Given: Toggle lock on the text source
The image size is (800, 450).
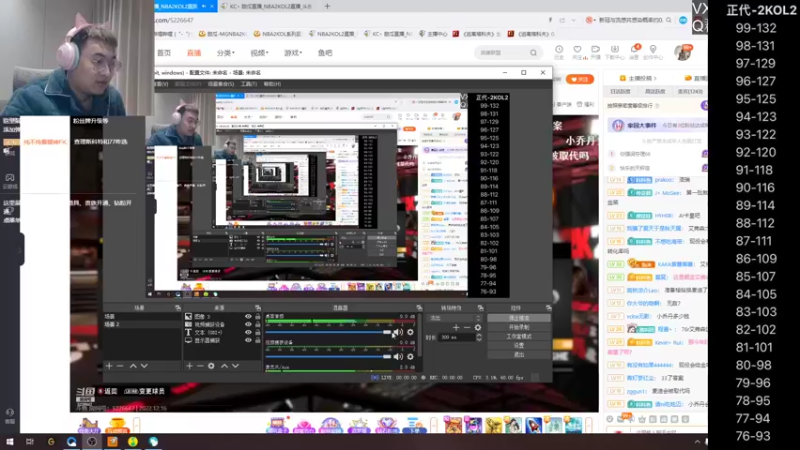Looking at the screenshot, I should click(x=258, y=332).
